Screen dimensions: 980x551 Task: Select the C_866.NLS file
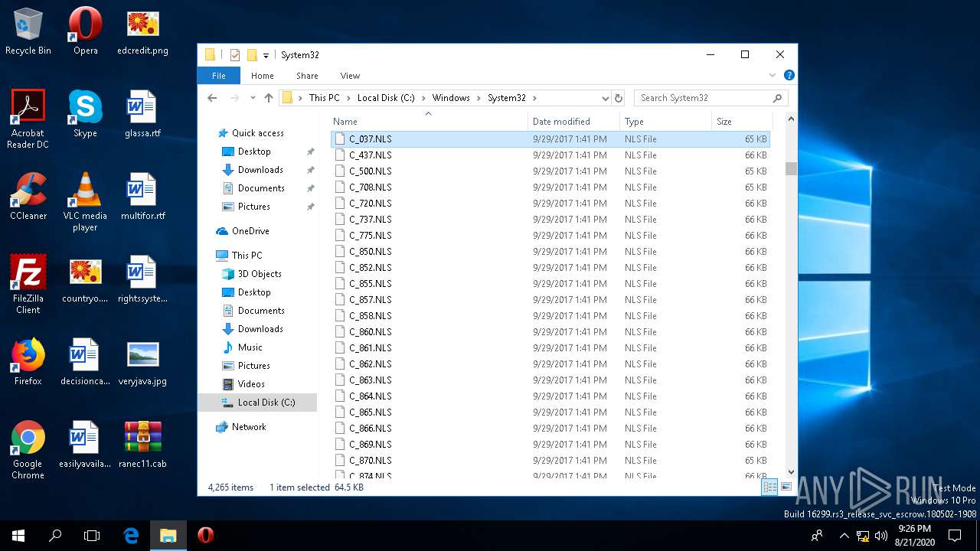(x=550, y=429)
